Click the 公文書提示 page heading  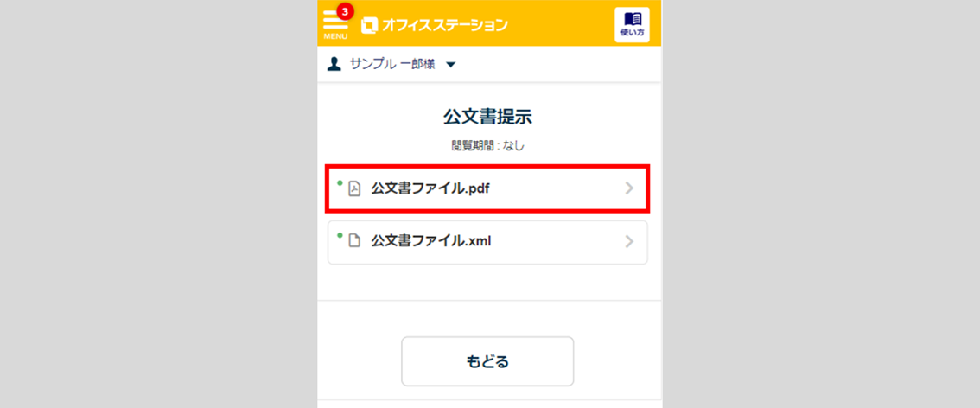coord(489,116)
